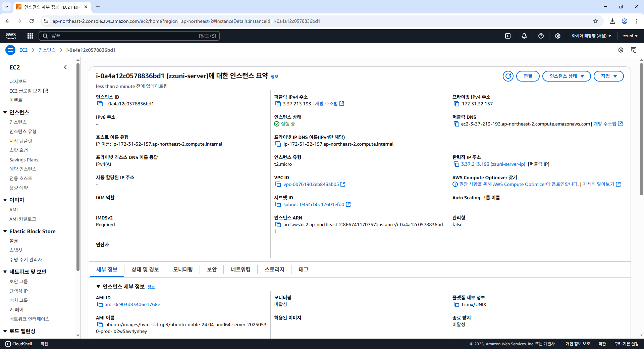Open the region selector 아시아 태평양 (서울)

click(591, 36)
